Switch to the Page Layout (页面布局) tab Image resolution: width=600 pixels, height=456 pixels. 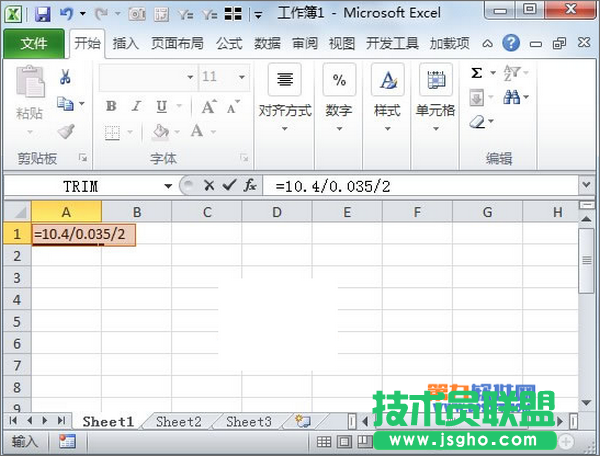point(177,44)
